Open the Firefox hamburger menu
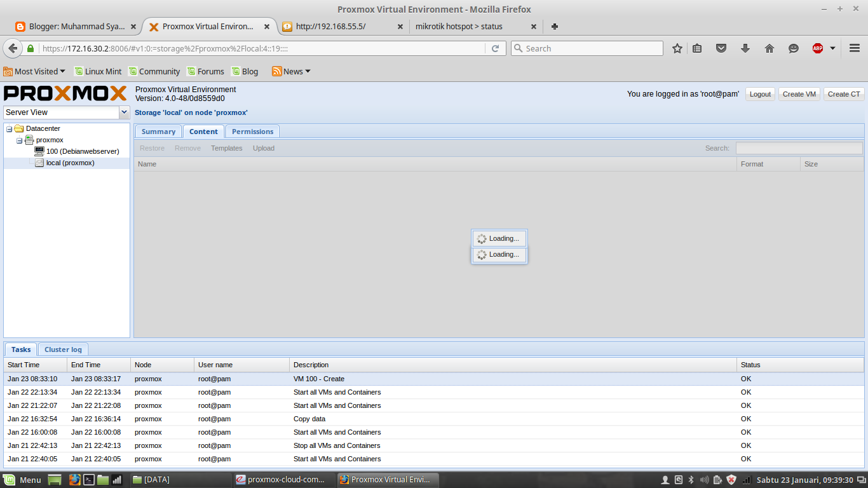Screen dimensions: 868x488 click(855, 48)
